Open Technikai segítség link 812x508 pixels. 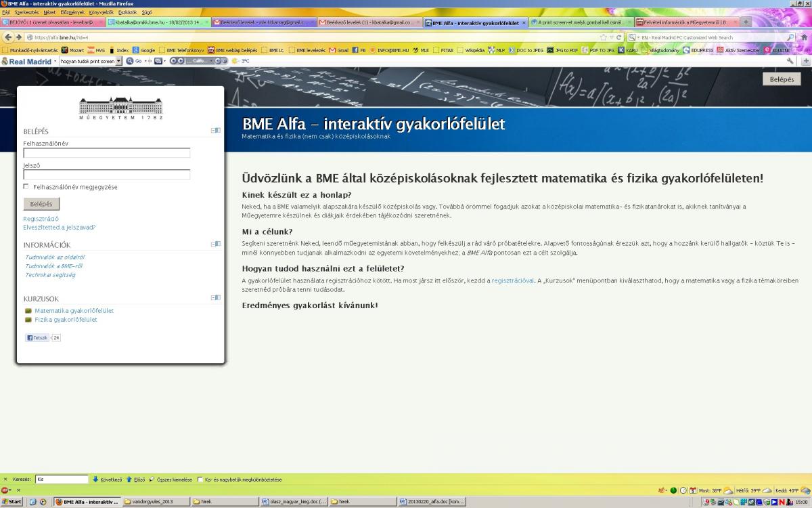[49, 275]
